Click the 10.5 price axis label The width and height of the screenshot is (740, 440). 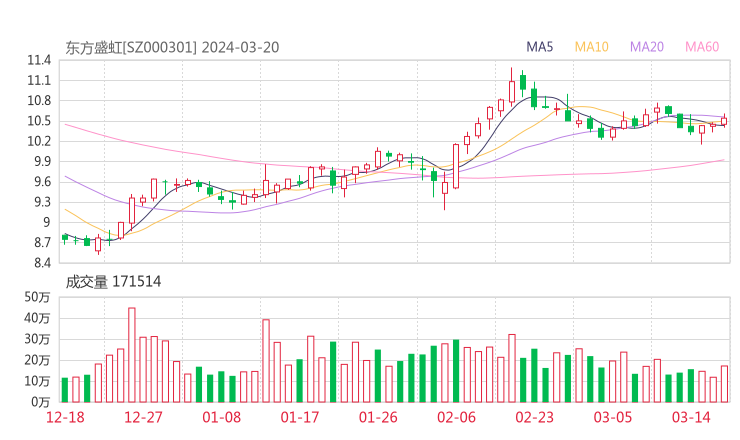point(39,121)
